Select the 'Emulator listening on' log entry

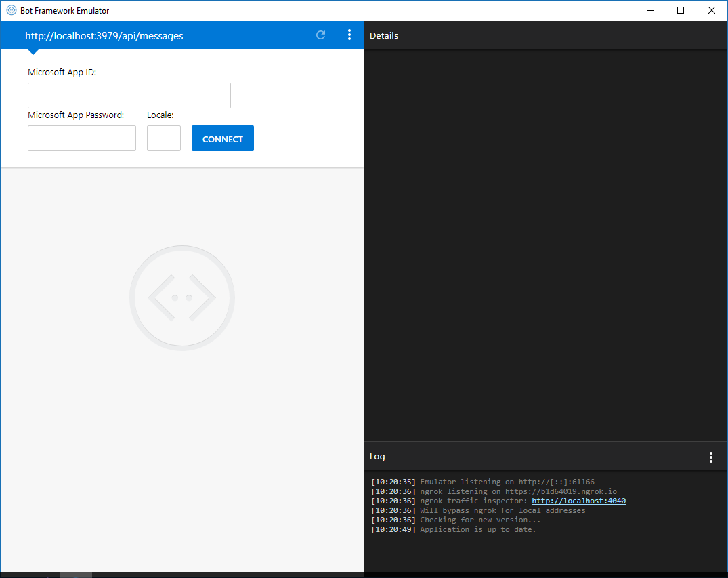coord(482,482)
